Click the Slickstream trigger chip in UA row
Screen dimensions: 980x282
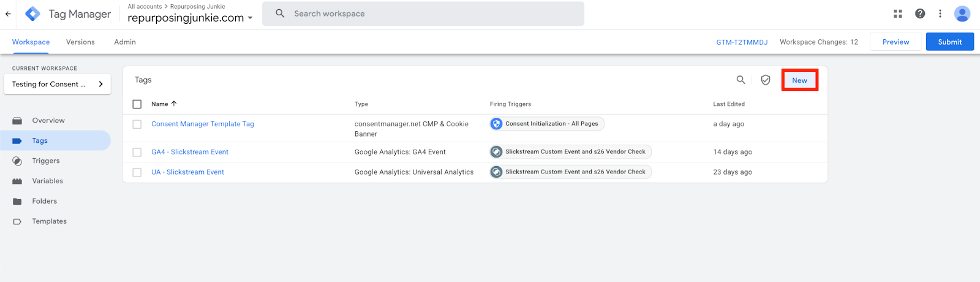coord(570,172)
